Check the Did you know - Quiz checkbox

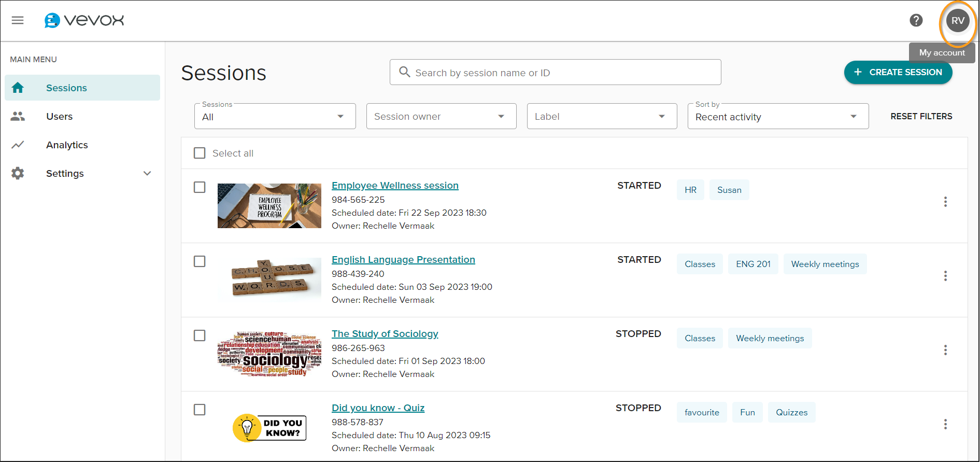pos(200,410)
